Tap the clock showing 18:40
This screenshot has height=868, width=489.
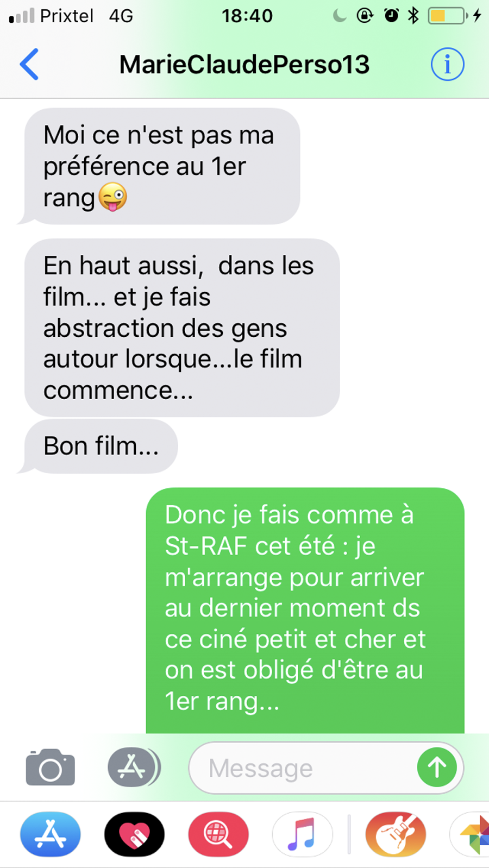coord(247,16)
